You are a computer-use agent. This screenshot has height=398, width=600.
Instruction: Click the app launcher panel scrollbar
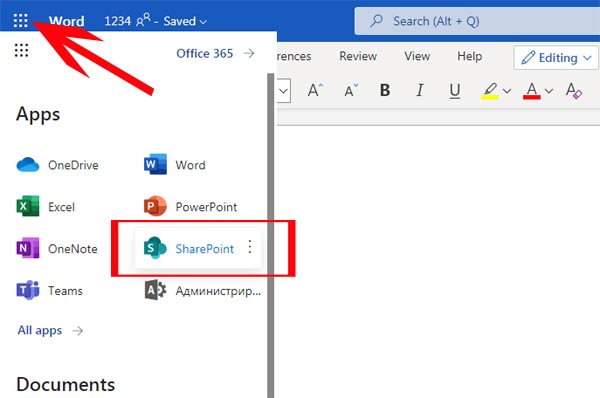[271, 235]
